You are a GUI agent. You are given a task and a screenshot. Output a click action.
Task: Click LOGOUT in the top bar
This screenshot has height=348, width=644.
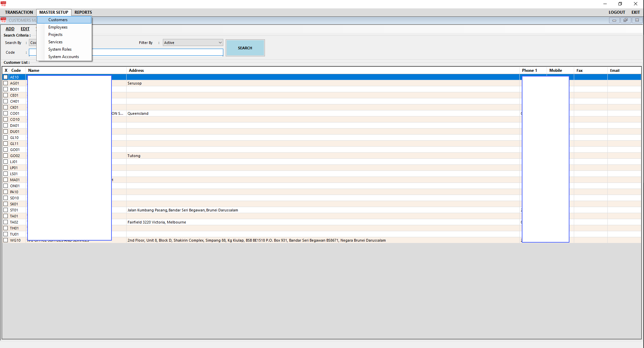tap(617, 12)
